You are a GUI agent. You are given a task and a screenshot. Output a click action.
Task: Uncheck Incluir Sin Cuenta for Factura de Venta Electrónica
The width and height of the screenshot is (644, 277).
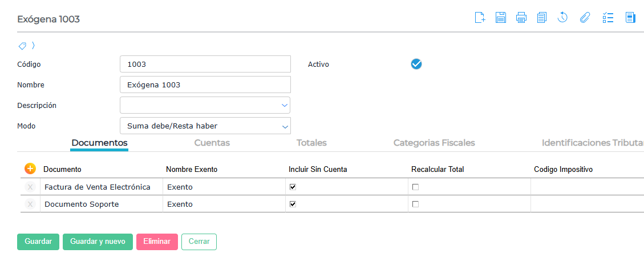(293, 187)
